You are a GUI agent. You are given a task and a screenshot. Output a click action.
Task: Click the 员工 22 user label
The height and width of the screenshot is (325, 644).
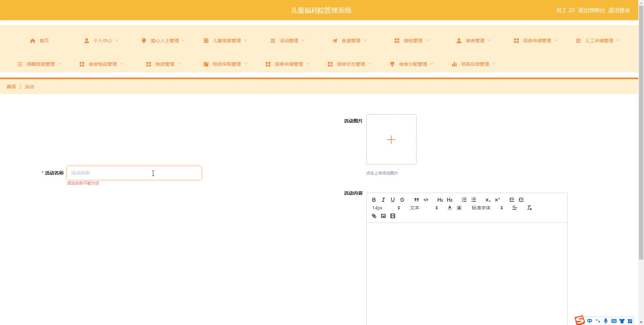pyautogui.click(x=566, y=10)
